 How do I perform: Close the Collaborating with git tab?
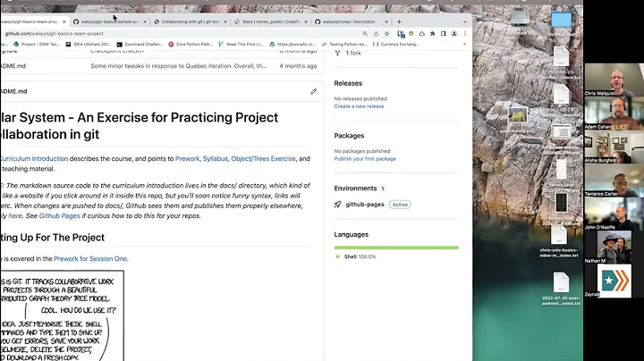(225, 21)
